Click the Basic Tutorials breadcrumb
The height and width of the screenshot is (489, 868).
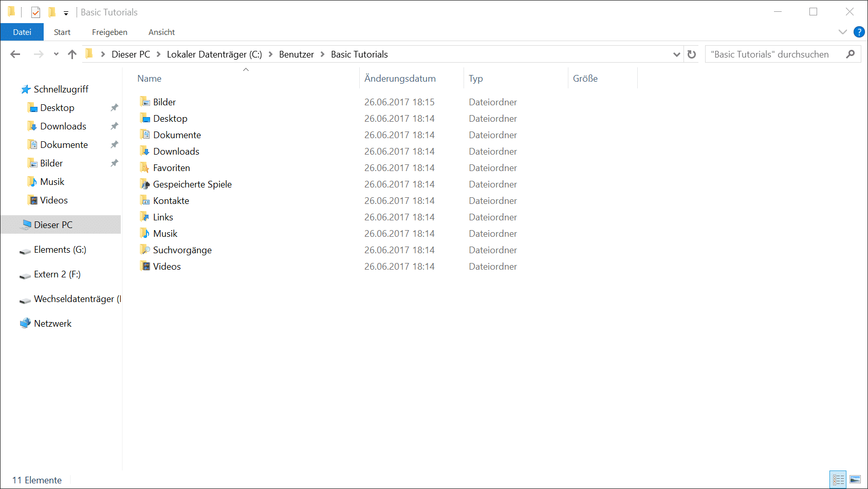pyautogui.click(x=359, y=54)
